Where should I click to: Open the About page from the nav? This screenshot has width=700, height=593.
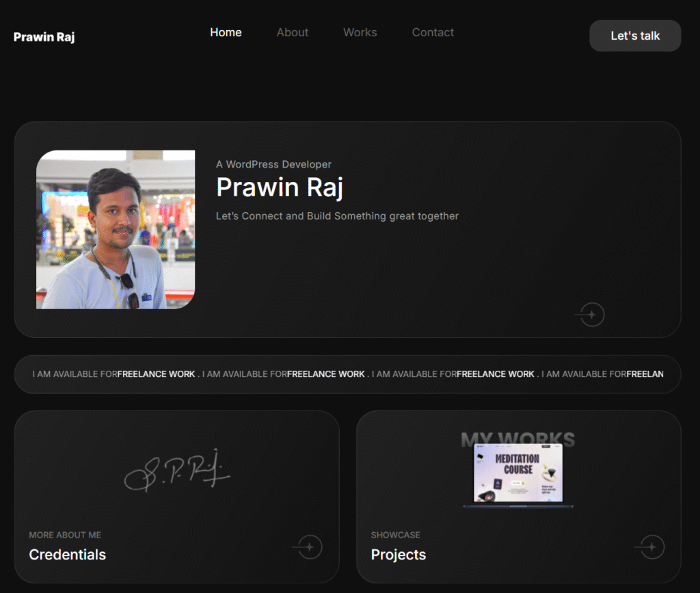click(293, 32)
